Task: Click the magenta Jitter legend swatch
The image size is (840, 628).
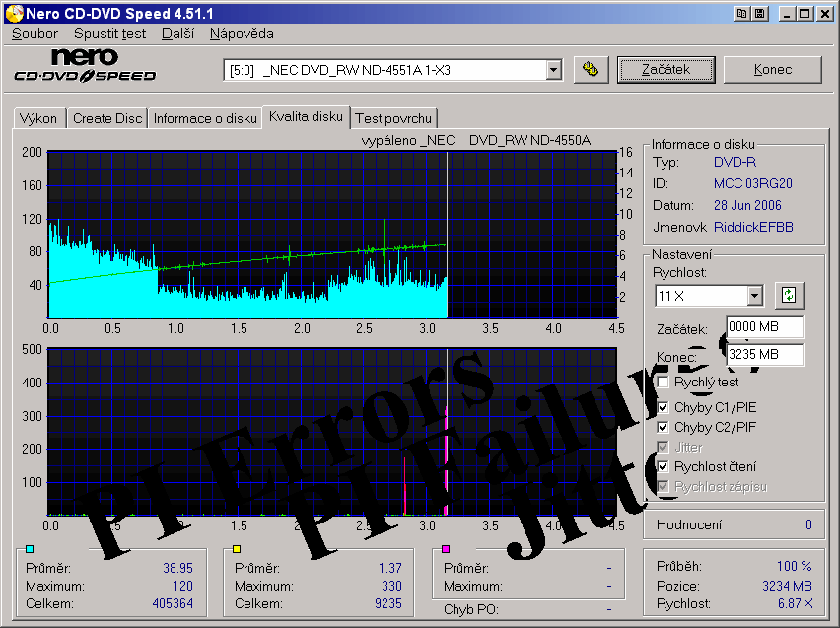Action: pos(446,549)
